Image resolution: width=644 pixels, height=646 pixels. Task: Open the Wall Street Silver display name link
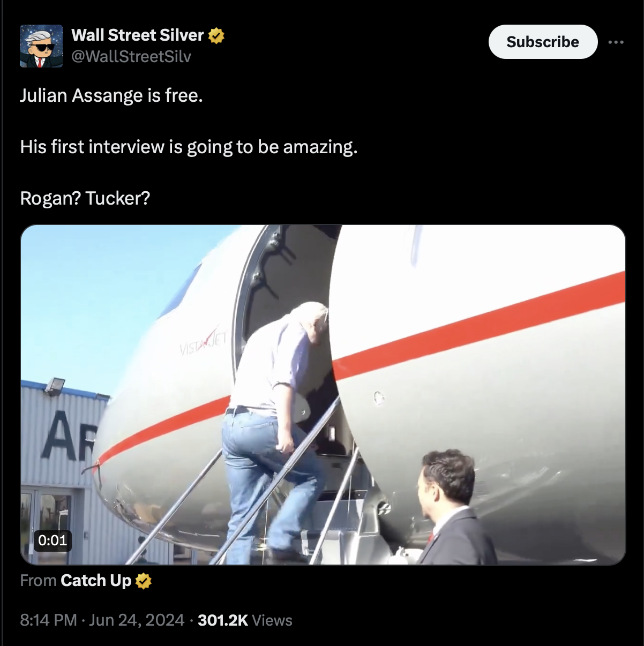tap(138, 35)
